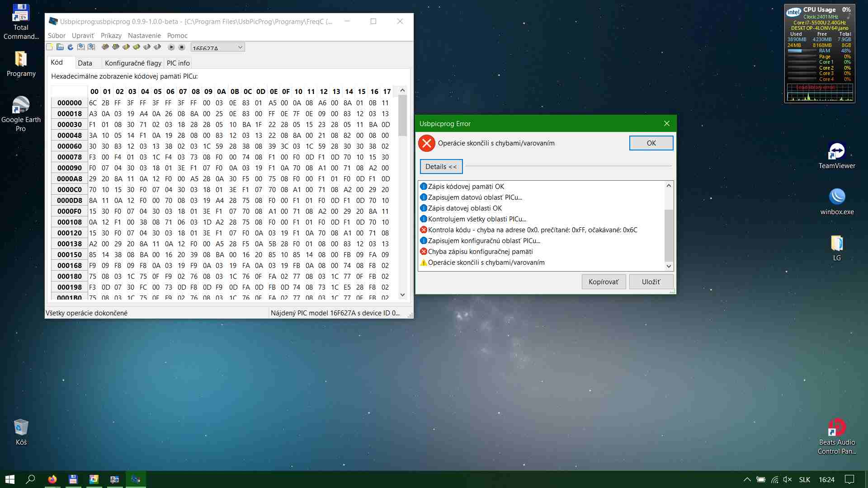868x488 pixels.
Task: Click the Reload file toolbar icon
Action: pos(71,47)
